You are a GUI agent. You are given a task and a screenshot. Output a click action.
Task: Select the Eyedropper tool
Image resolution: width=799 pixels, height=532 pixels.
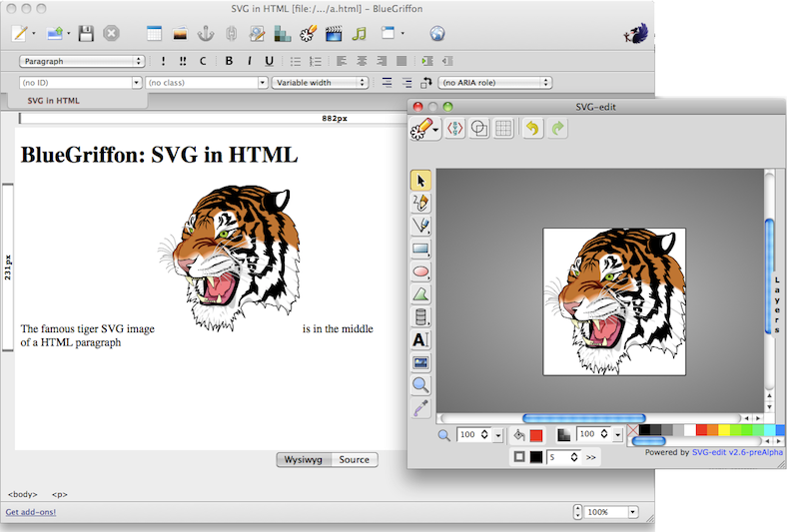pos(420,408)
